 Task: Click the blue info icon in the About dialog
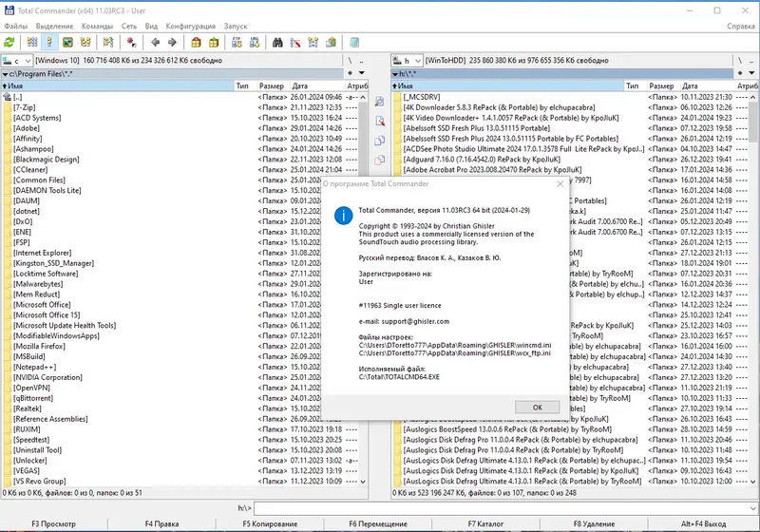pos(344,216)
